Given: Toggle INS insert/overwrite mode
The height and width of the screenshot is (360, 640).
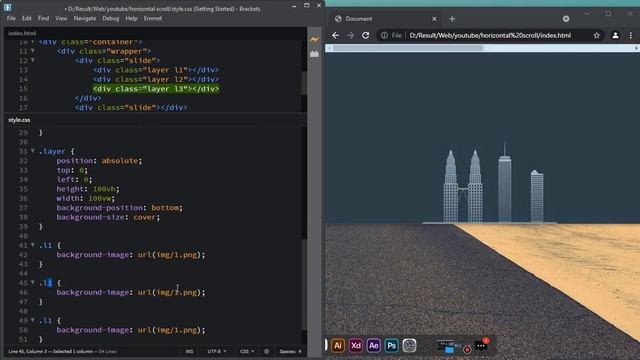Looking at the screenshot, I should coord(189,351).
